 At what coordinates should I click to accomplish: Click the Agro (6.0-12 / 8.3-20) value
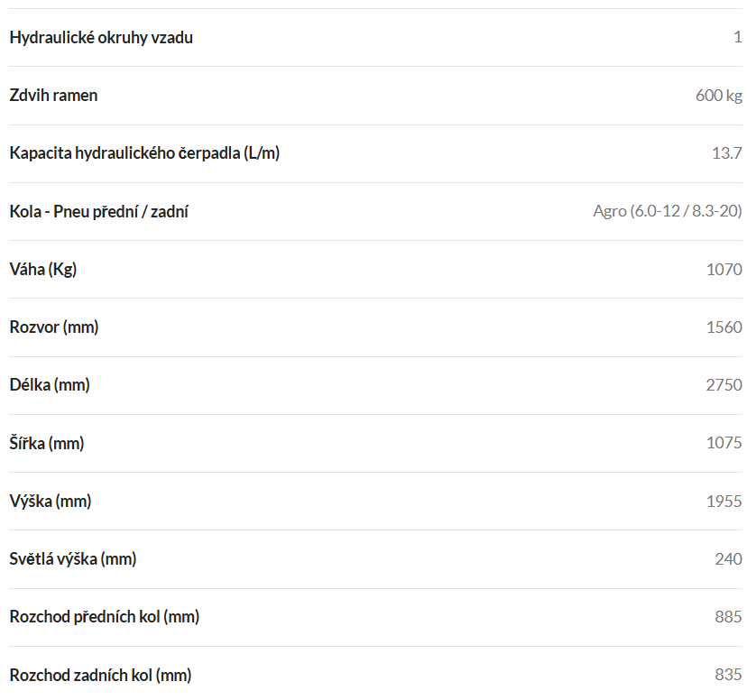tap(668, 211)
